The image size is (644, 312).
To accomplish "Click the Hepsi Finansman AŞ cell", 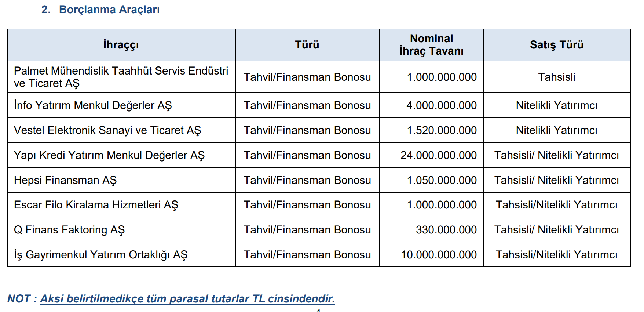I will pyautogui.click(x=65, y=180).
